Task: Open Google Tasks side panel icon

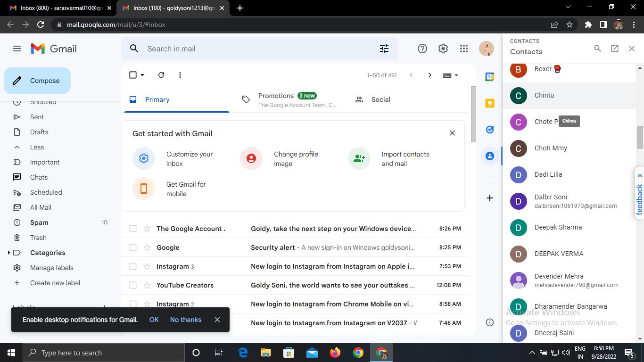Action: click(489, 130)
